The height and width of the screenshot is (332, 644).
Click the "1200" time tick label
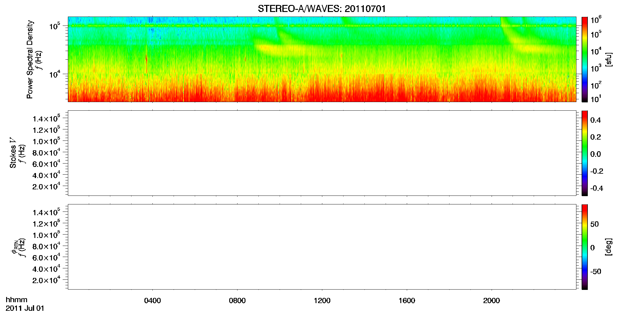[322, 301]
